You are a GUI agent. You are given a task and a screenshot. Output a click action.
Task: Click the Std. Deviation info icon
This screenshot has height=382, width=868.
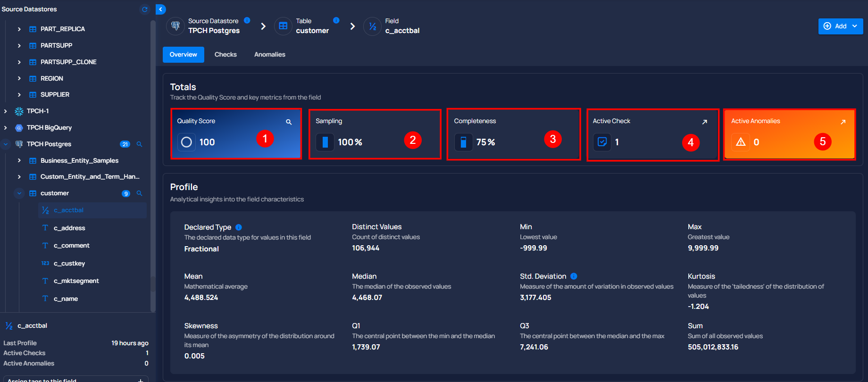574,276
